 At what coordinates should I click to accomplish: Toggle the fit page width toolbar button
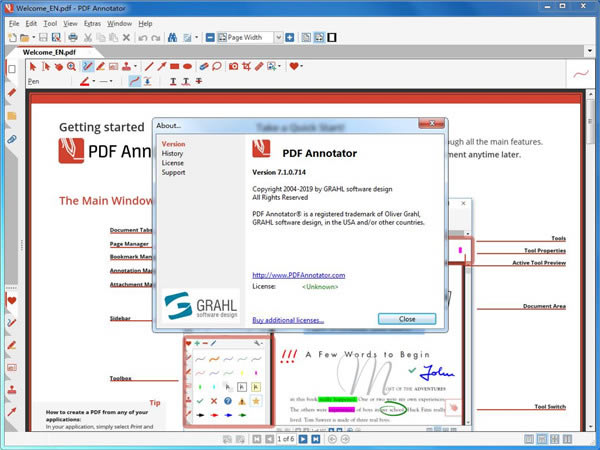pos(319,38)
